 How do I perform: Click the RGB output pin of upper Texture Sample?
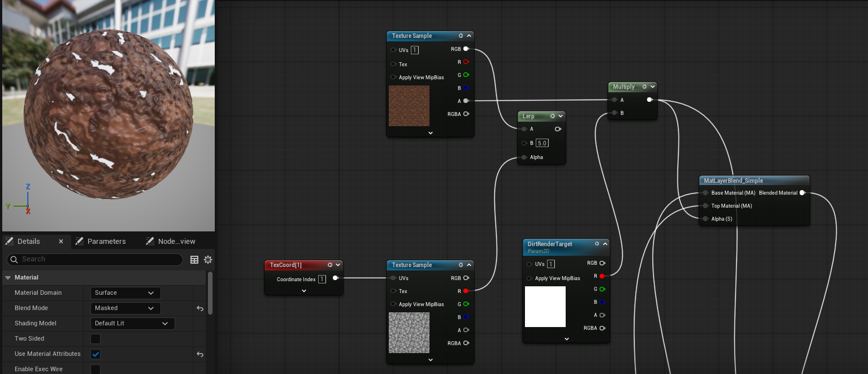[x=466, y=49]
